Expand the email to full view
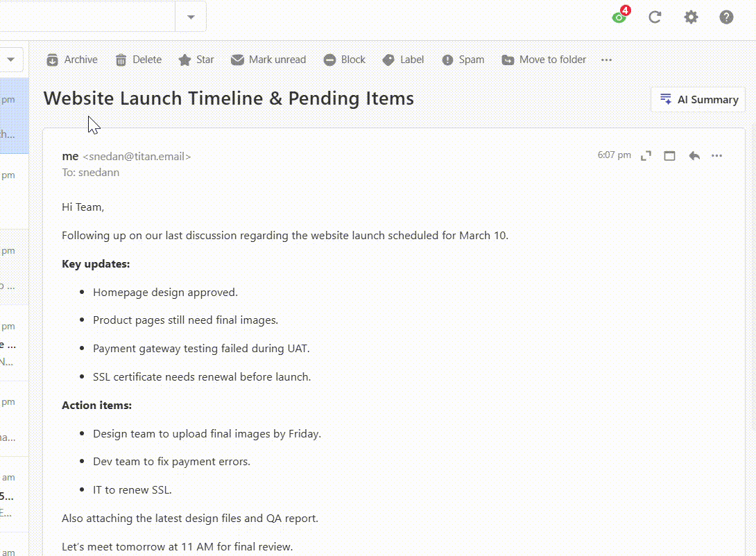756x556 pixels. tap(646, 155)
